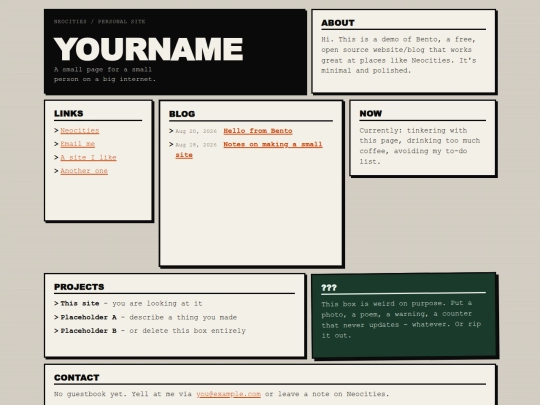Click the arrow bullet next to Placeholder A
This screenshot has width=540, height=405.
(x=56, y=317)
